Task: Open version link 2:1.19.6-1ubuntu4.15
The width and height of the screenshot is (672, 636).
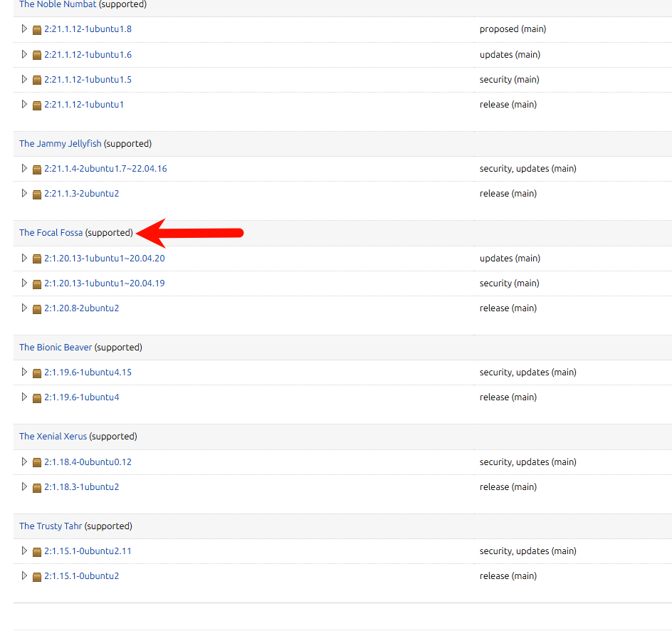Action: [x=88, y=372]
